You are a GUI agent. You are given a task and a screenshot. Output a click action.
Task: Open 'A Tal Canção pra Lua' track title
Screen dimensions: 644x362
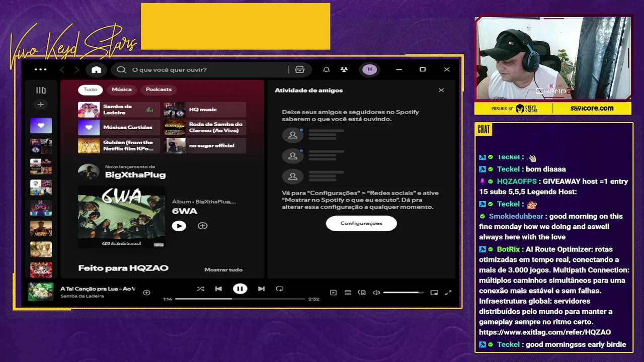98,289
